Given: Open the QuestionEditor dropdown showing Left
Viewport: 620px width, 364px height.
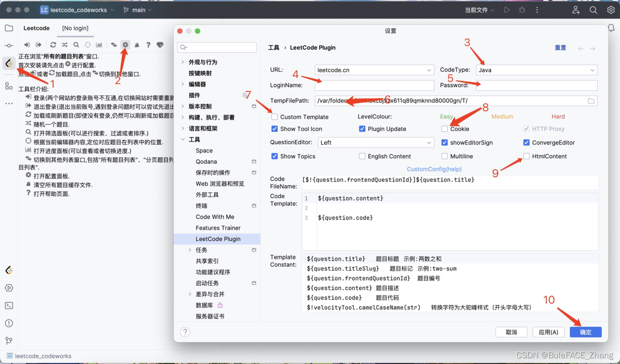Looking at the screenshot, I should point(376,142).
